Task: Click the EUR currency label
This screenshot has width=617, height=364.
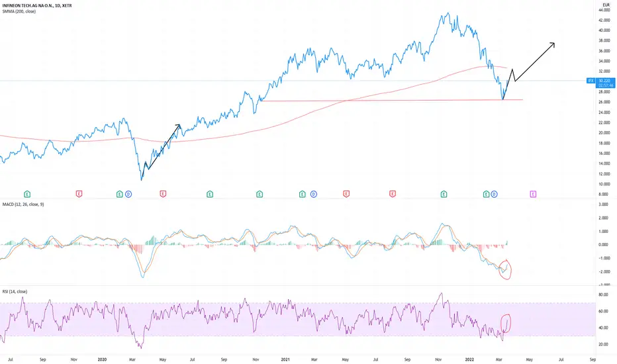Action: 606,5
